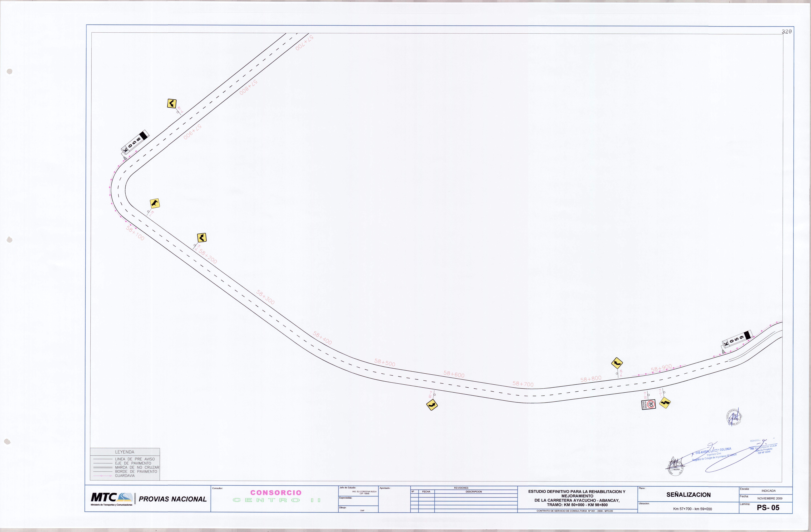
Task: Click the DESCRIPCION column header
Action: click(474, 492)
